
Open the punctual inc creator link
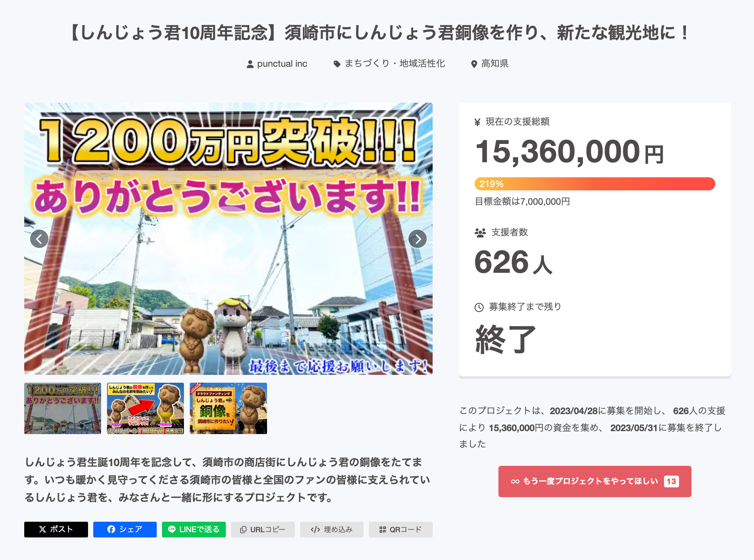282,63
